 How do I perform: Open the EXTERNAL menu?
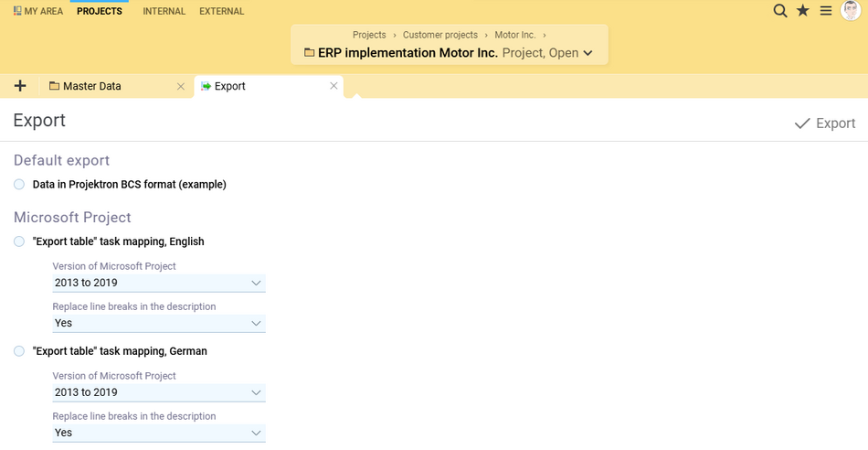[x=221, y=11]
